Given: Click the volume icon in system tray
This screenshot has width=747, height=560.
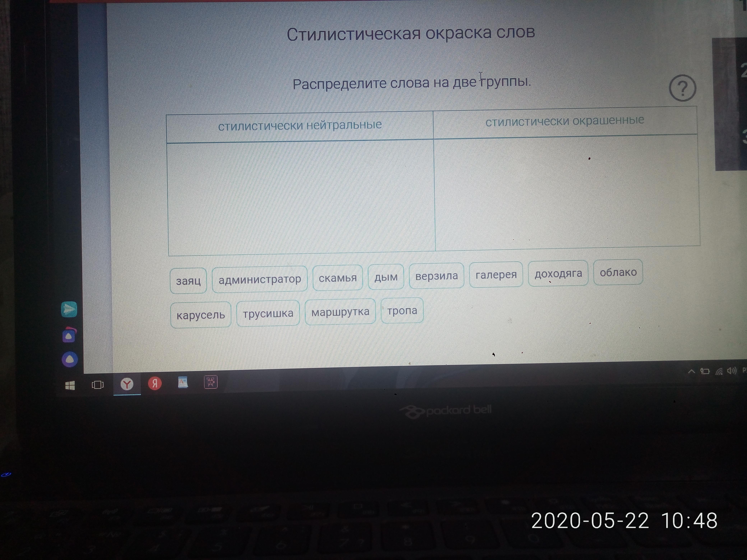Looking at the screenshot, I should pos(731,371).
